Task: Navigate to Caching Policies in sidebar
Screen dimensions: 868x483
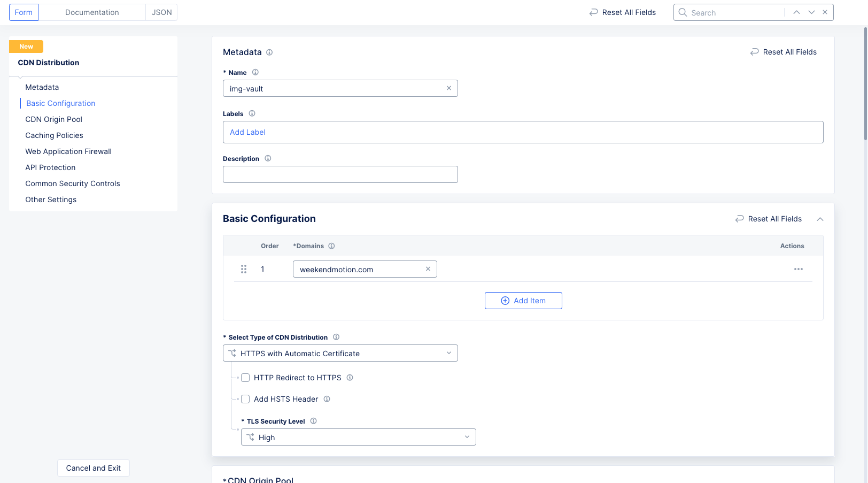Action: [54, 135]
